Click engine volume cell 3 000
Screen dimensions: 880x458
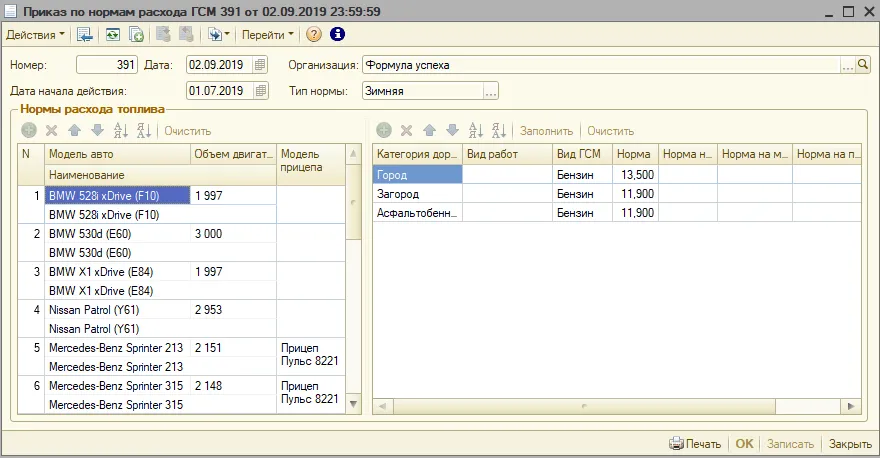pos(233,233)
